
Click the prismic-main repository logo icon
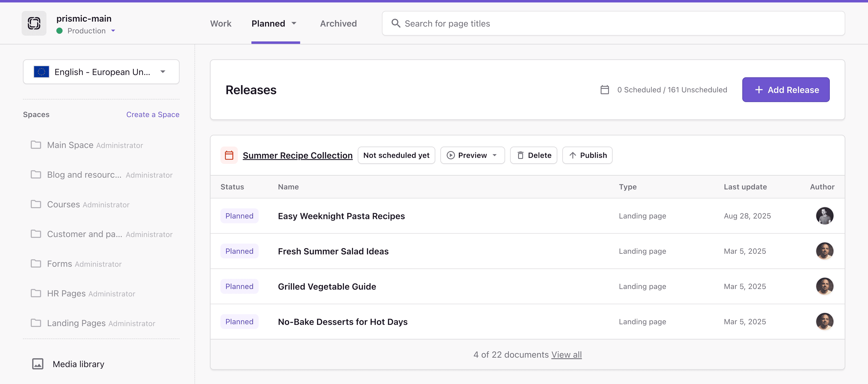(x=34, y=23)
